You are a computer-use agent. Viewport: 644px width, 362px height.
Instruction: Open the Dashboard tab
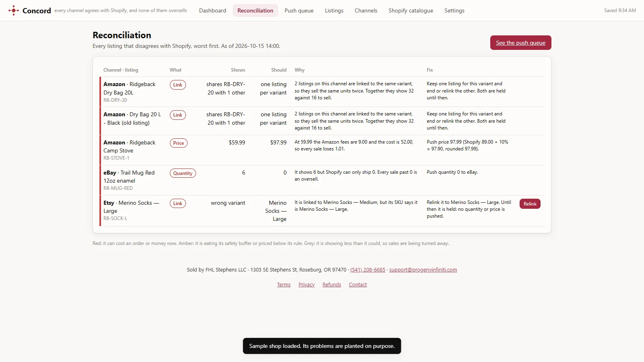pyautogui.click(x=213, y=10)
